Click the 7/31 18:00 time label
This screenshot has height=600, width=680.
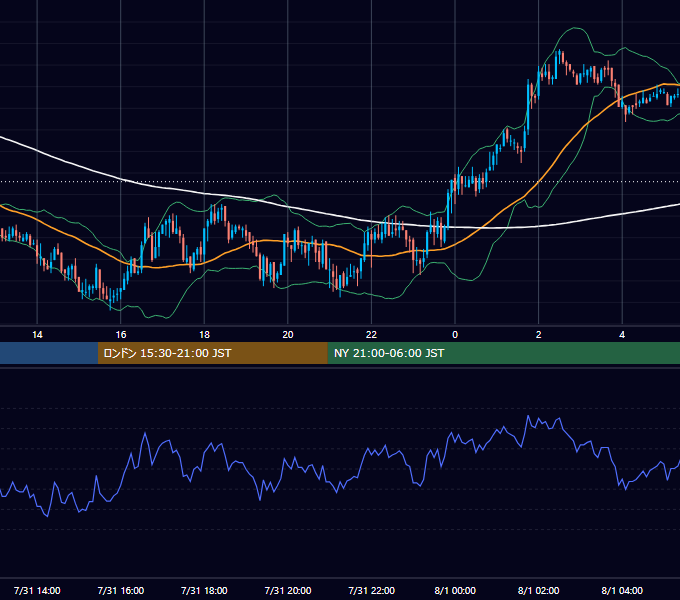tap(204, 590)
